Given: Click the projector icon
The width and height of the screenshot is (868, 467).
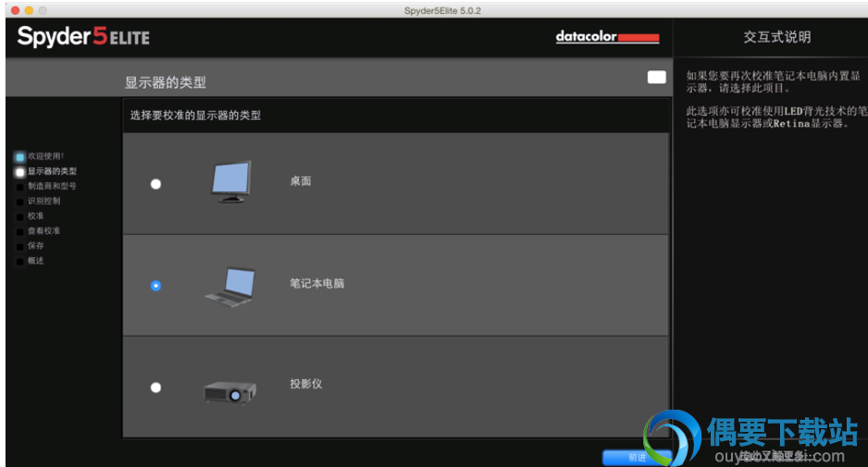Looking at the screenshot, I should pos(229,392).
